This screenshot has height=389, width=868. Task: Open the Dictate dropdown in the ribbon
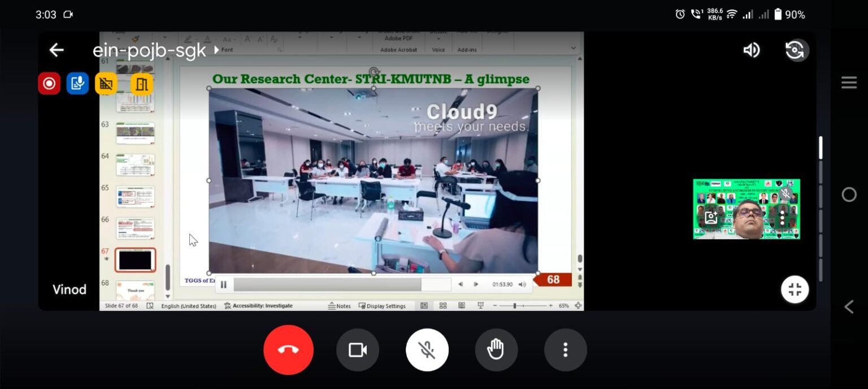click(439, 38)
